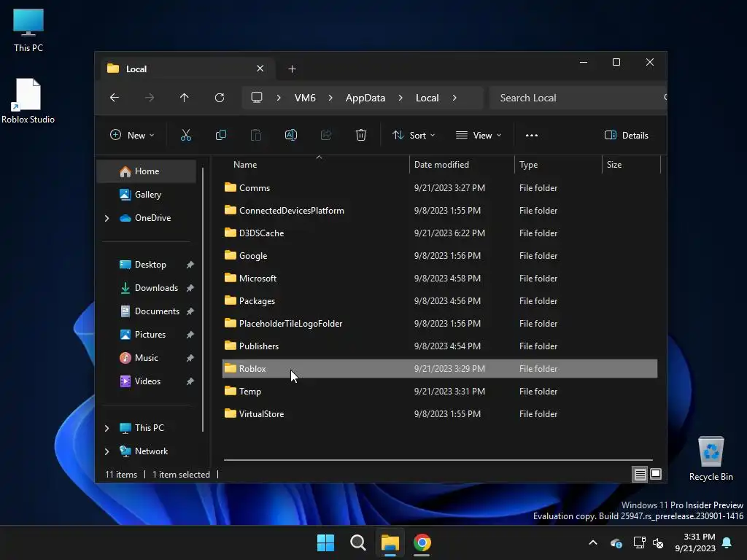
Task: Select Roblox Studio desktop shortcut
Action: (28, 101)
